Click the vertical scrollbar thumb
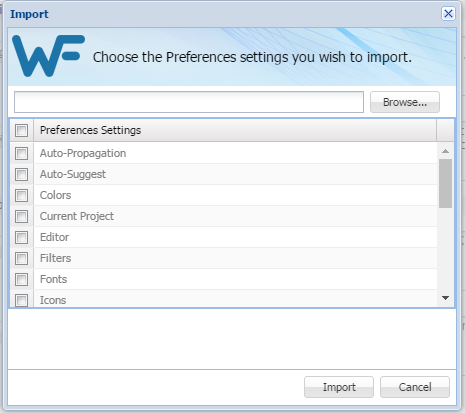 click(445, 183)
